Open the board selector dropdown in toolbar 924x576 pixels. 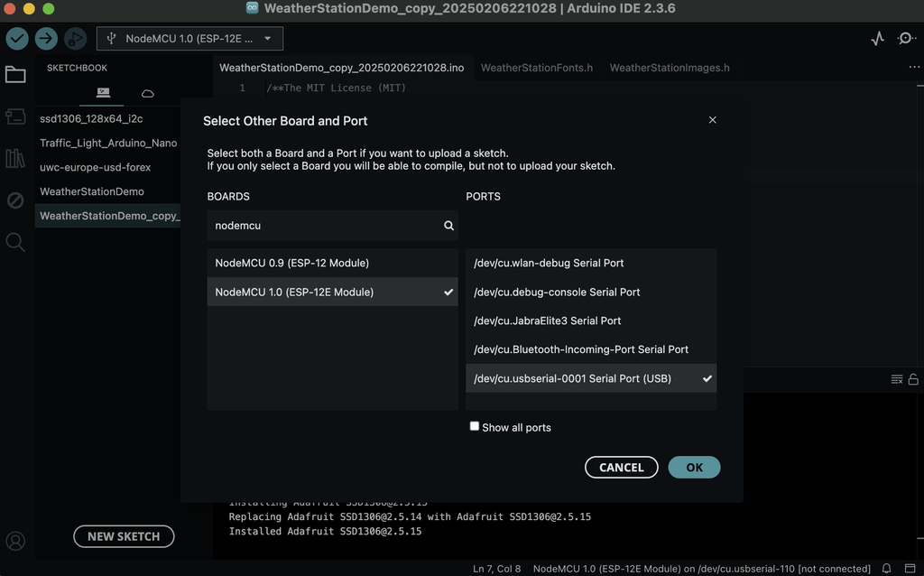pos(189,39)
